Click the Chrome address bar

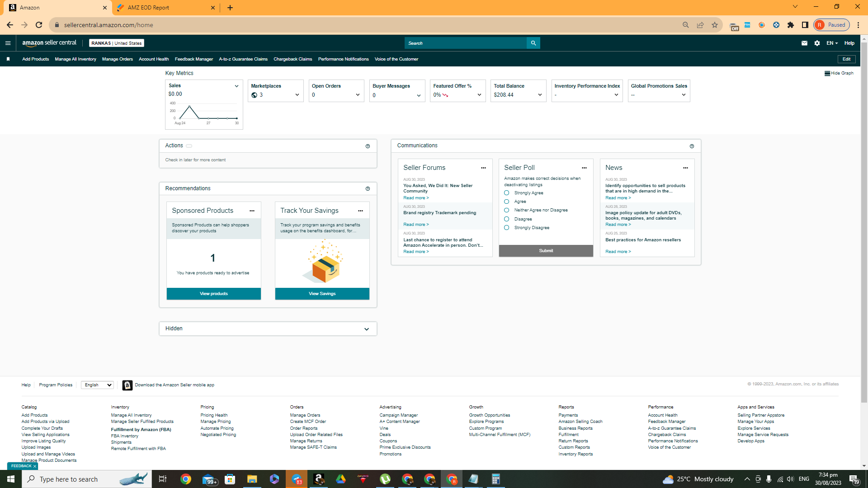coord(362,25)
